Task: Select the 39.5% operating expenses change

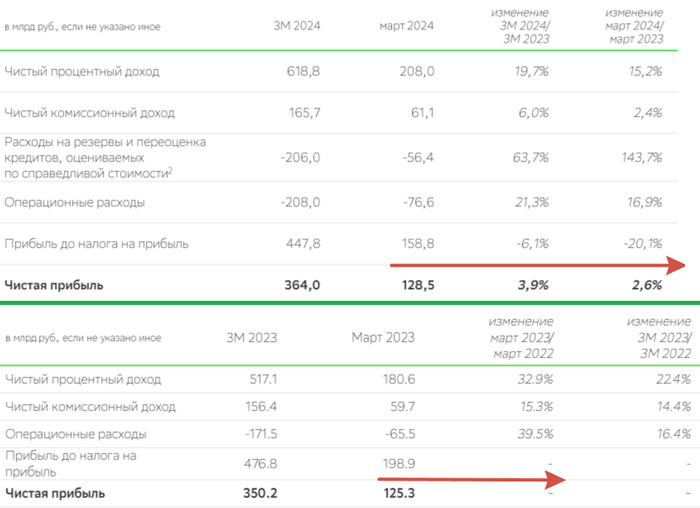Action: click(x=533, y=434)
